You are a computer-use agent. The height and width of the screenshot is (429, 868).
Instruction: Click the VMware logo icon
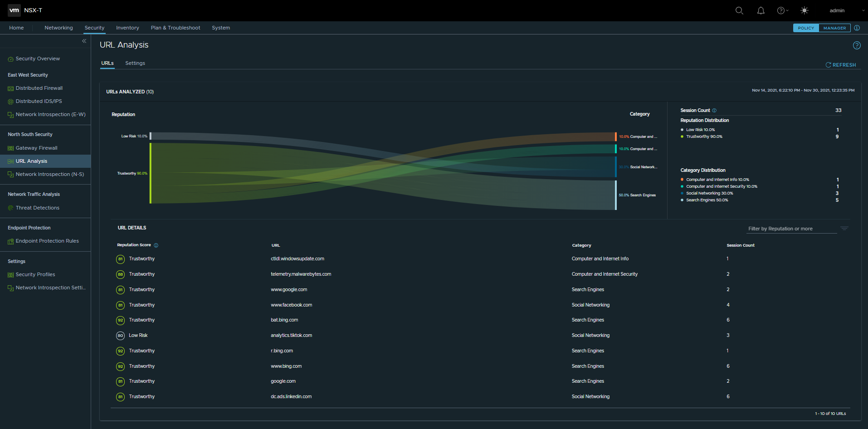click(15, 10)
